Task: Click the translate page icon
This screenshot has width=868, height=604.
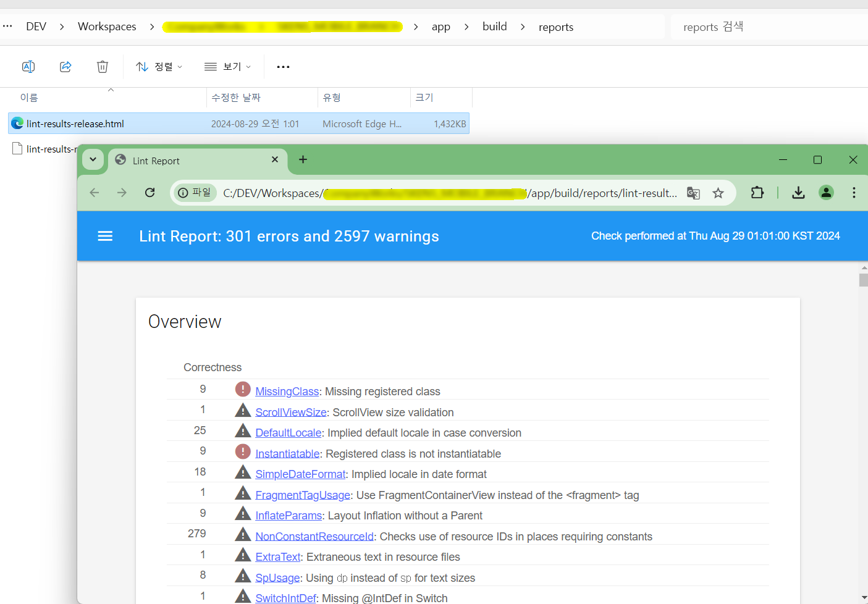Action: 693,193
